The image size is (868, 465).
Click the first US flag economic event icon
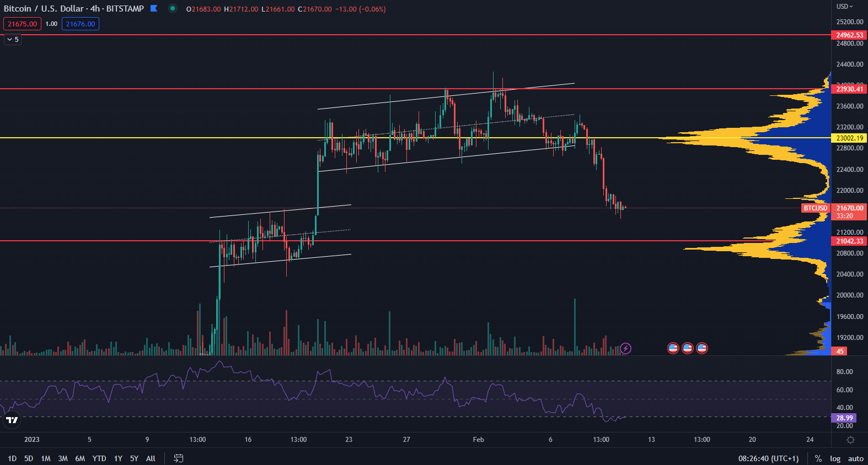point(673,348)
